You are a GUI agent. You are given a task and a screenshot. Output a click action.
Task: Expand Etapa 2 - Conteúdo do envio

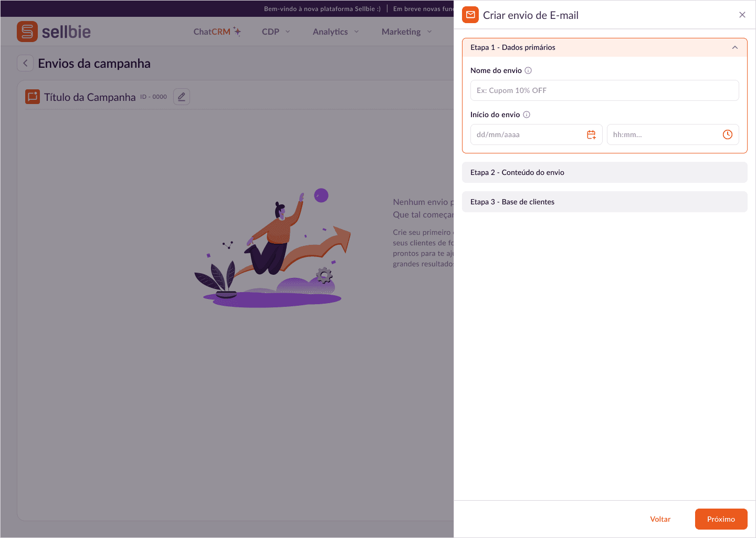pos(605,172)
